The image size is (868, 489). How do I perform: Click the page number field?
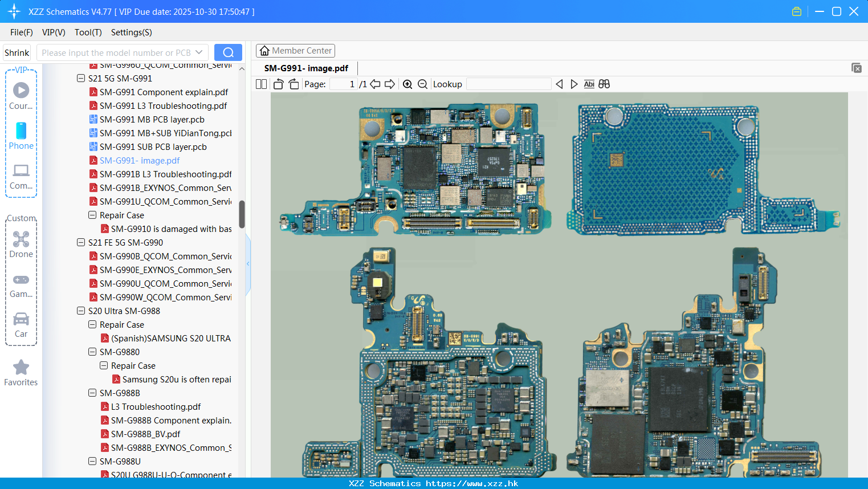pyautogui.click(x=343, y=84)
